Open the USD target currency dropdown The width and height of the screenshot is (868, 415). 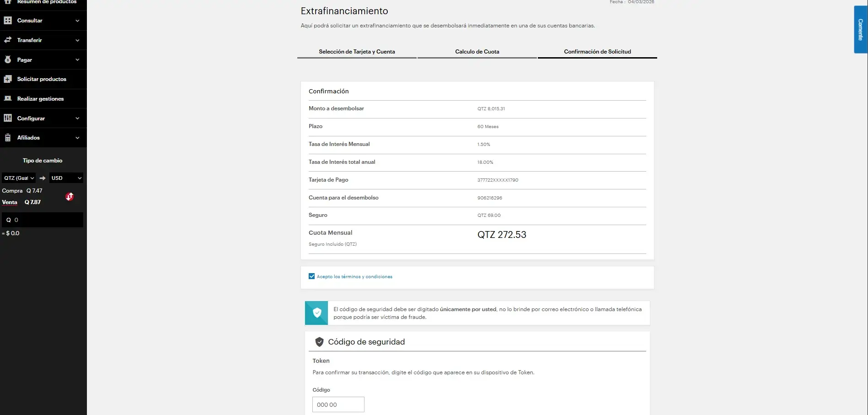point(66,178)
